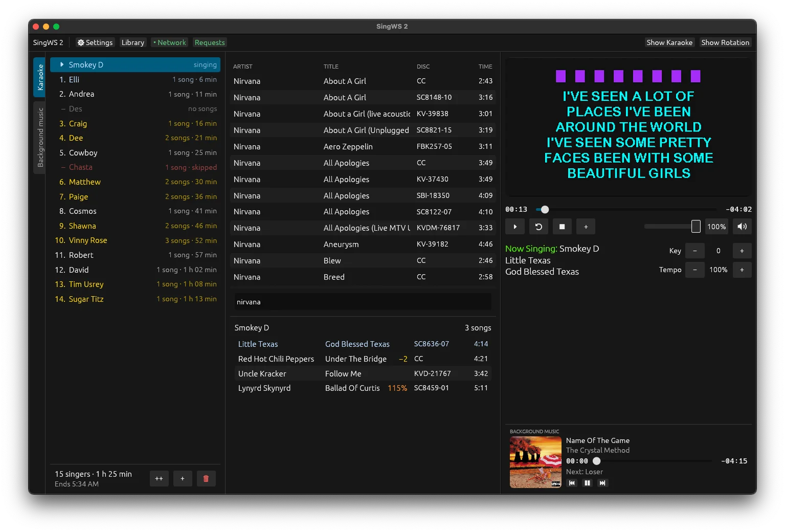Click the single plus add singer button
This screenshot has height=532, width=785.
[x=183, y=479]
